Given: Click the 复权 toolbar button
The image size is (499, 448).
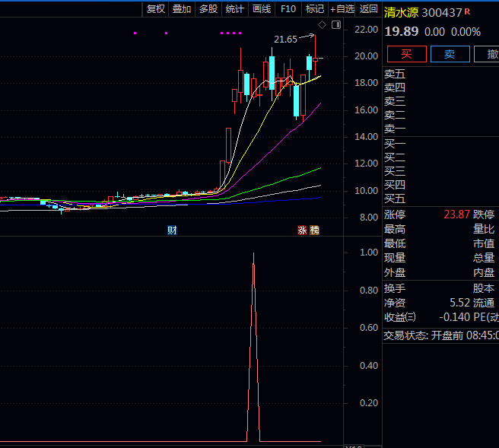Looking at the screenshot, I should pyautogui.click(x=156, y=9).
